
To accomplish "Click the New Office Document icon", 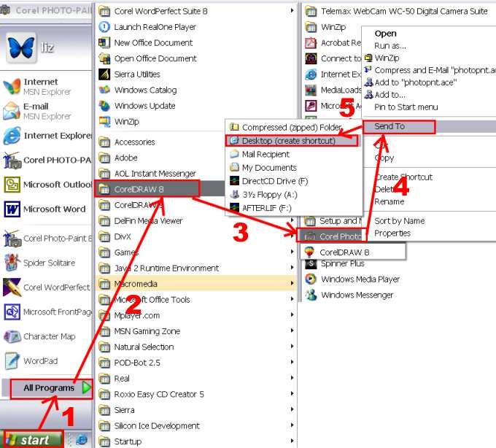I will [x=104, y=43].
